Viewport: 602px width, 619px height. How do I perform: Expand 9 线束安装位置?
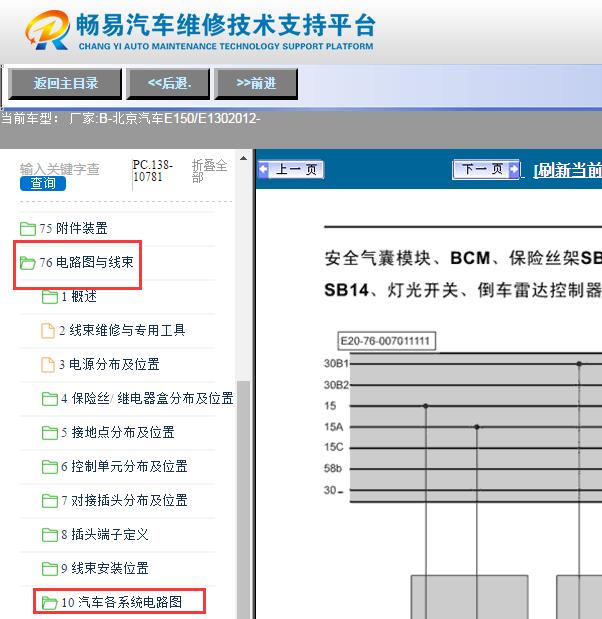pyautogui.click(x=105, y=568)
